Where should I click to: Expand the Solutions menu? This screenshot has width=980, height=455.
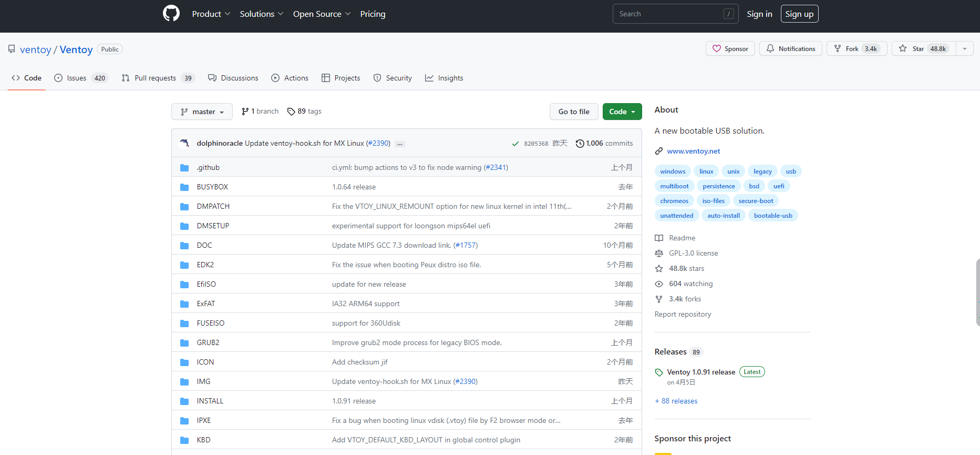[262, 14]
